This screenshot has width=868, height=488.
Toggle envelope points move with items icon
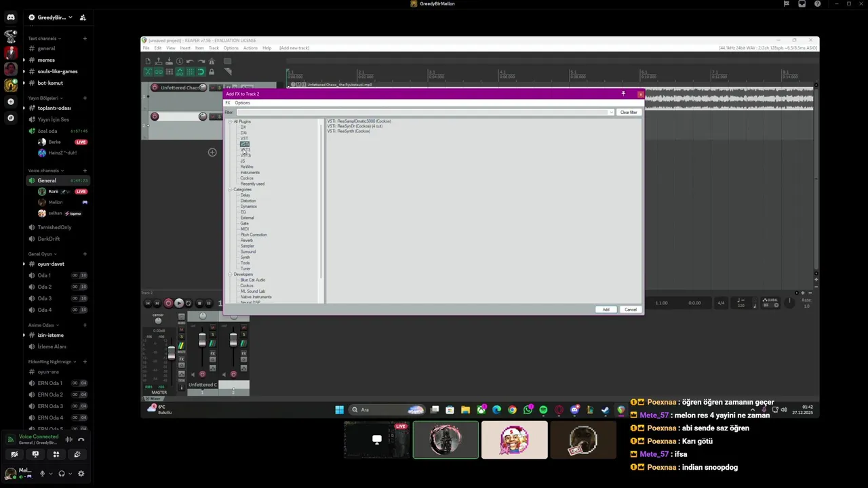[180, 72]
